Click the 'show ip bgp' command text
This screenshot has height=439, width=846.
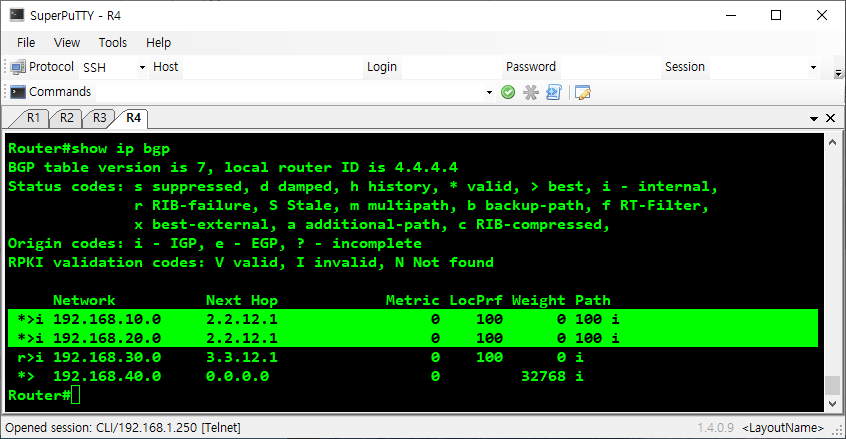[x=121, y=148]
